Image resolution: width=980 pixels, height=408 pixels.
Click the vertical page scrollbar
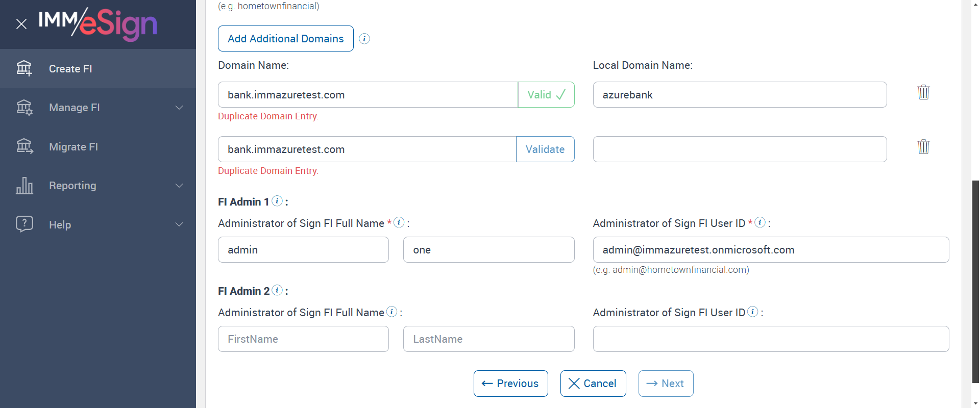975,280
